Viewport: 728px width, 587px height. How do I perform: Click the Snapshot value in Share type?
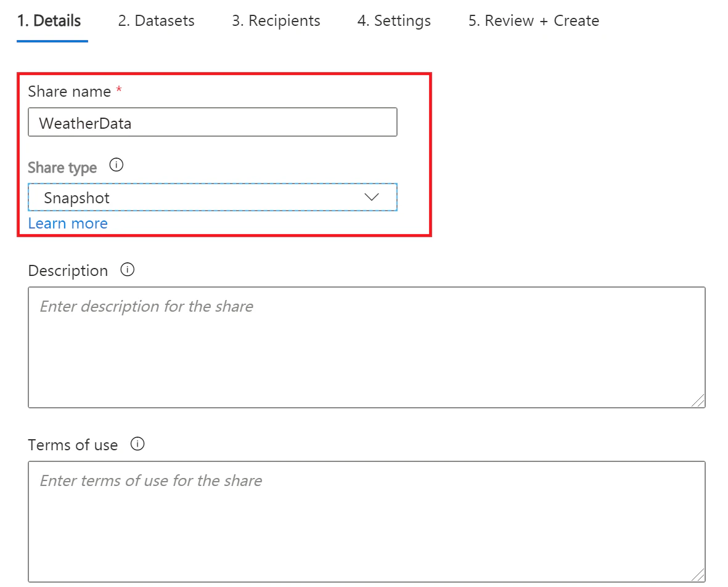pyautogui.click(x=77, y=198)
